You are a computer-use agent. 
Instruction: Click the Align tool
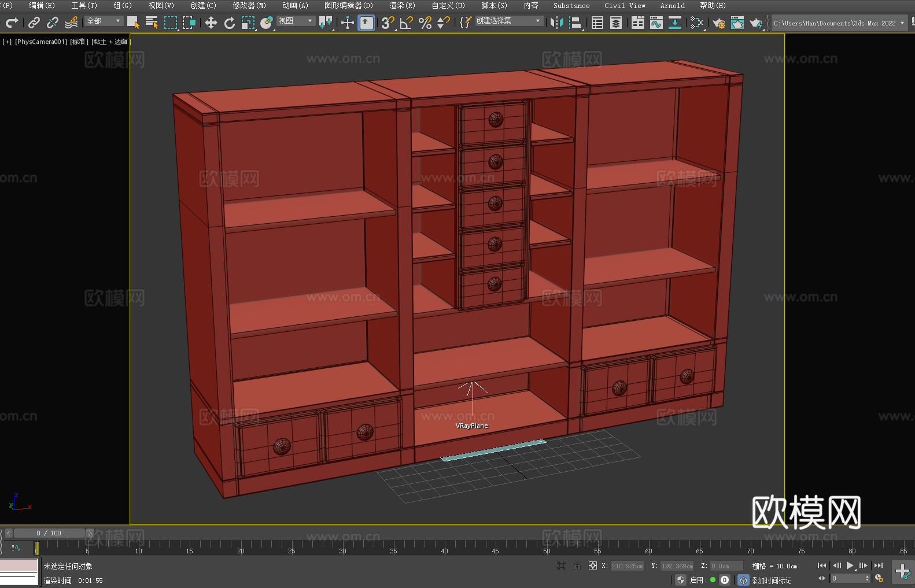[x=575, y=23]
